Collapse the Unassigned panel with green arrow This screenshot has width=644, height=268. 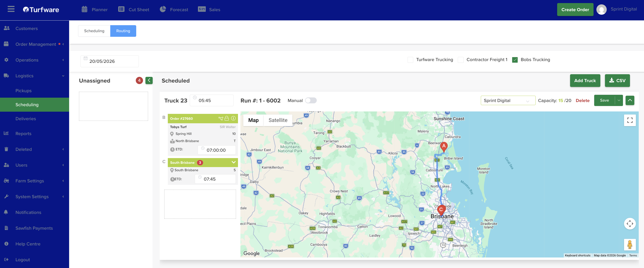point(149,80)
